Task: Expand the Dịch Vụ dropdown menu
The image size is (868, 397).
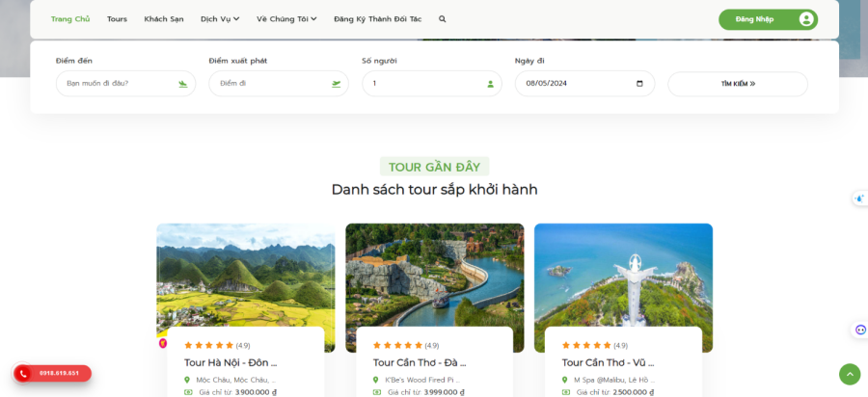Action: (220, 19)
